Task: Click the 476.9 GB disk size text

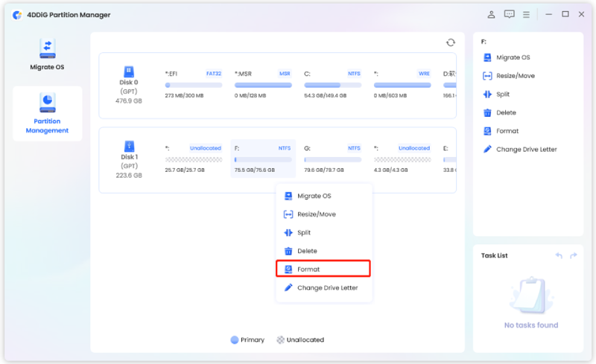Action: (x=129, y=101)
